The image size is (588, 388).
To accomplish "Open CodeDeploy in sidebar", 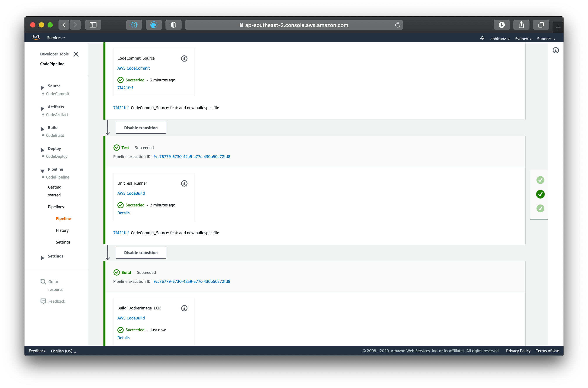I will 57,156.
